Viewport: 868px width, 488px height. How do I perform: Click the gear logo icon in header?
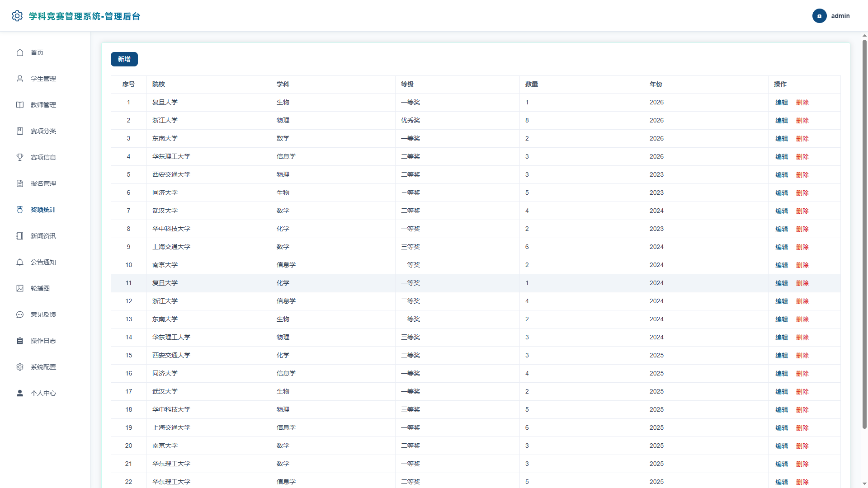(17, 16)
